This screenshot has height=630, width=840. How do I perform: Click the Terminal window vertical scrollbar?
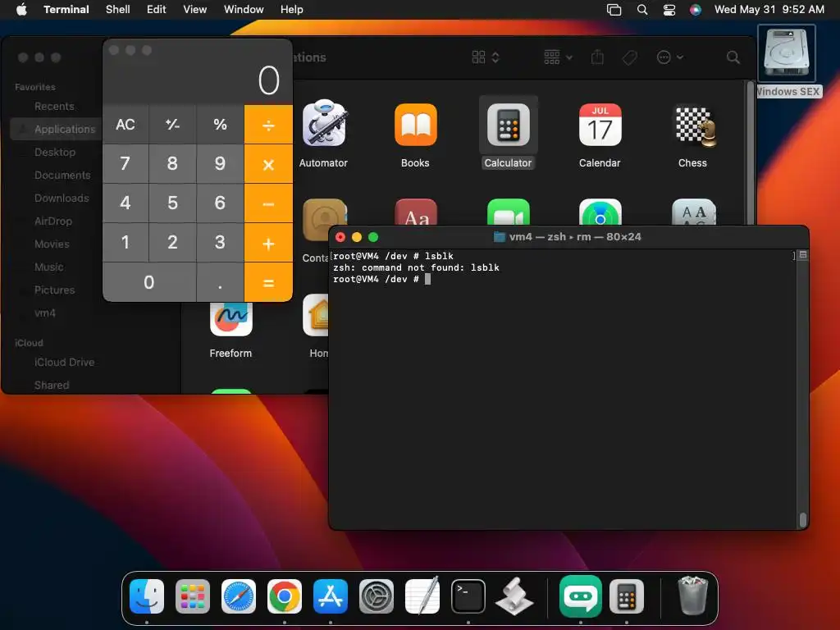[x=802, y=519]
